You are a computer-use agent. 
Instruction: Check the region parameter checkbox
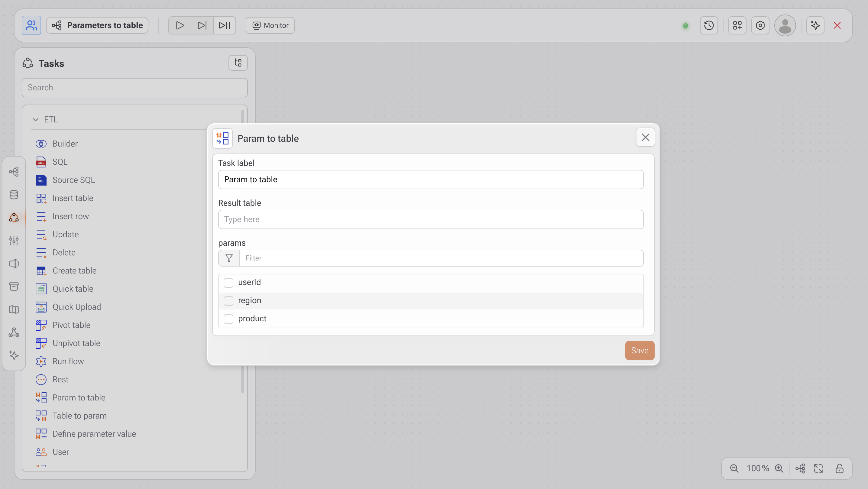coord(228,301)
